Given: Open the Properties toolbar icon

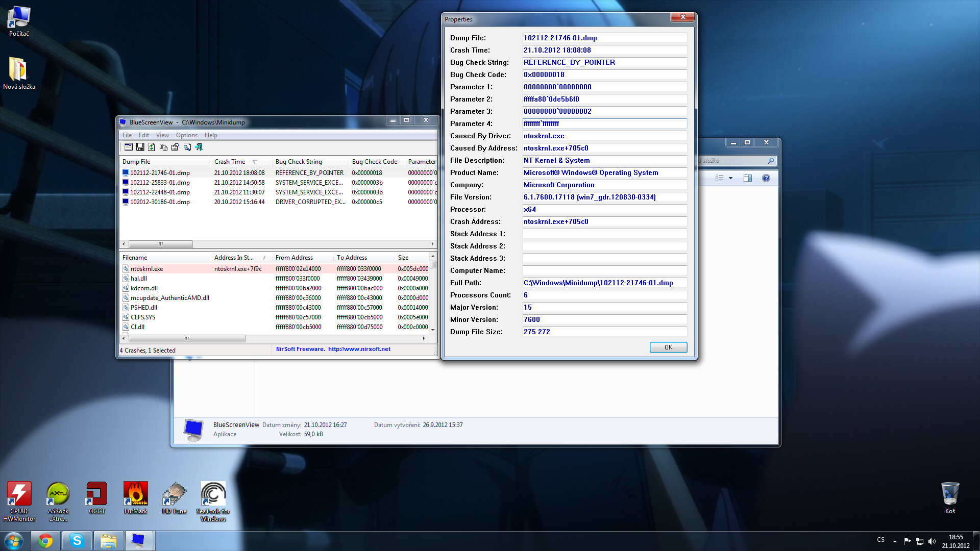Looking at the screenshot, I should 175,147.
